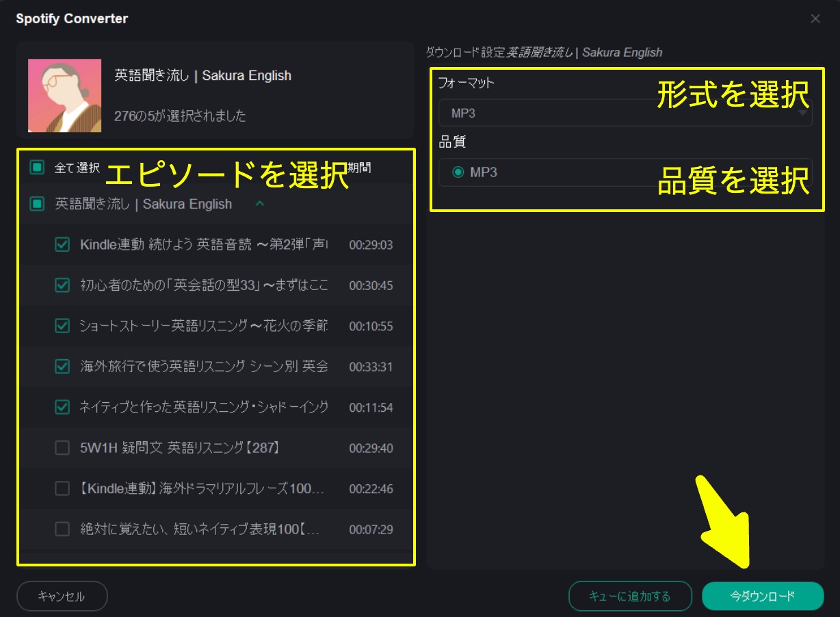
Task: Click the 00:22:46 duration value
Action: click(371, 489)
